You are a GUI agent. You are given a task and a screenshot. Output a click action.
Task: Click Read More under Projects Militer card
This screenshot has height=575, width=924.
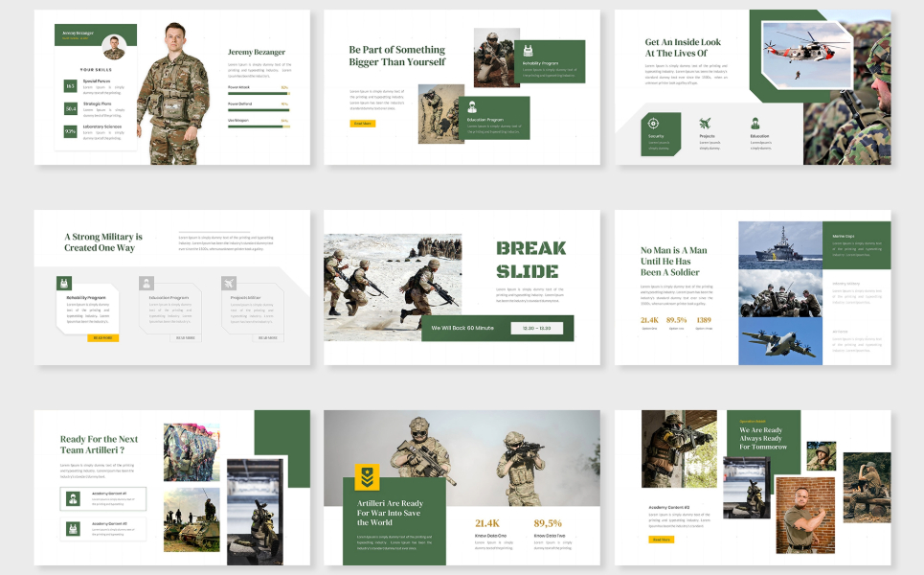(267, 337)
